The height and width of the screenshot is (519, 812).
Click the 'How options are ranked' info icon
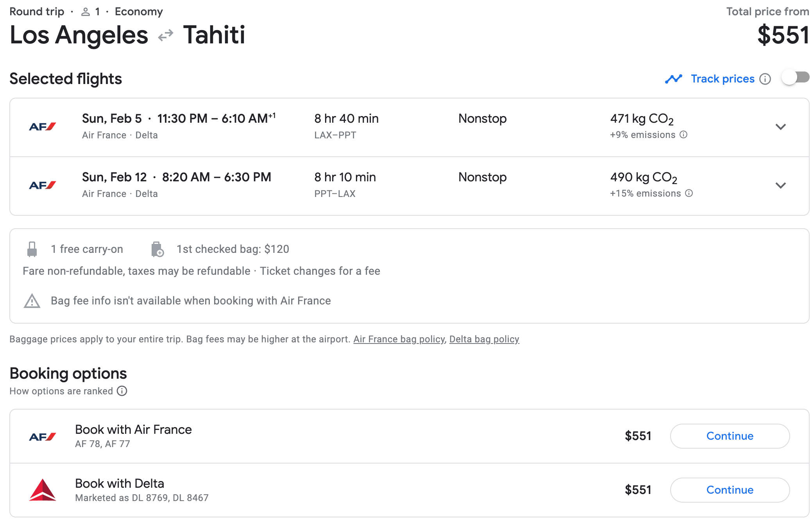(122, 391)
